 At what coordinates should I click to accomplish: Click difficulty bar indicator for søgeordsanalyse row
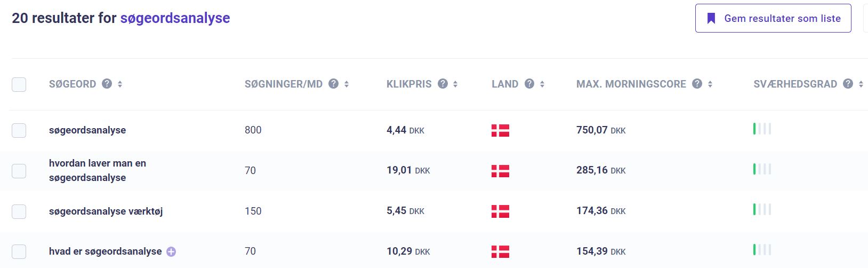pyautogui.click(x=762, y=129)
